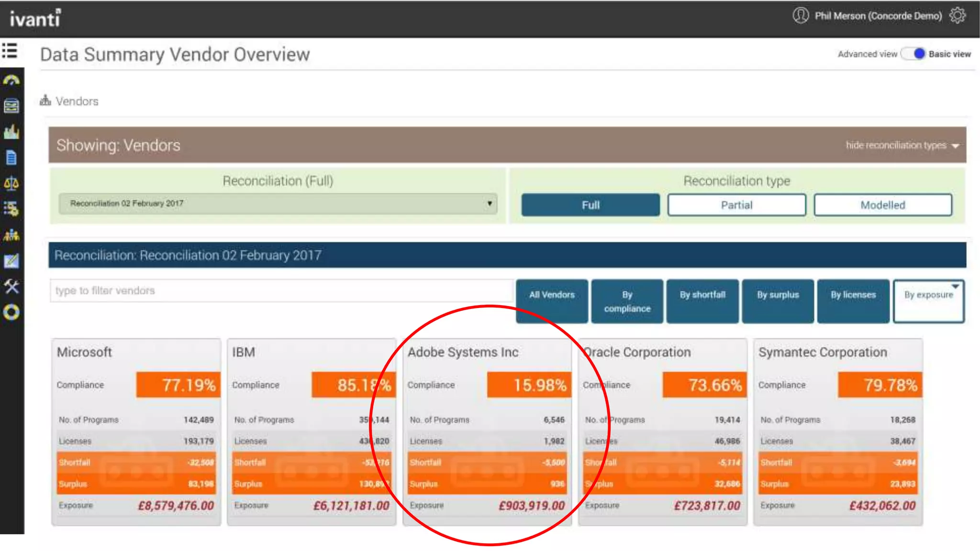This screenshot has width=980, height=551.
Task: Click Microsoft compliance 77.19% badge
Action: click(178, 385)
